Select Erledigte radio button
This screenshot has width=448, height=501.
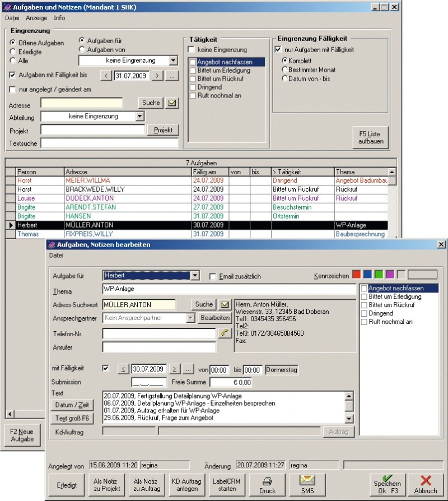tap(13, 52)
